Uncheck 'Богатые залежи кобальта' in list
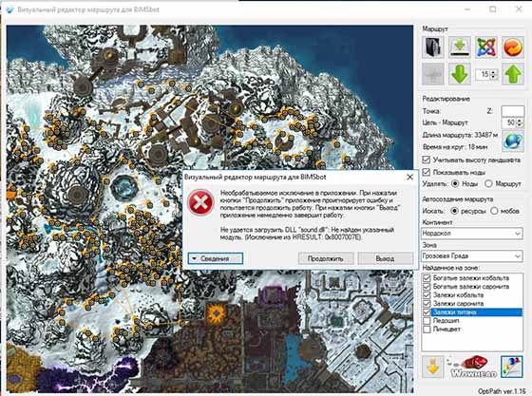This screenshot has height=396, width=532. (x=427, y=278)
